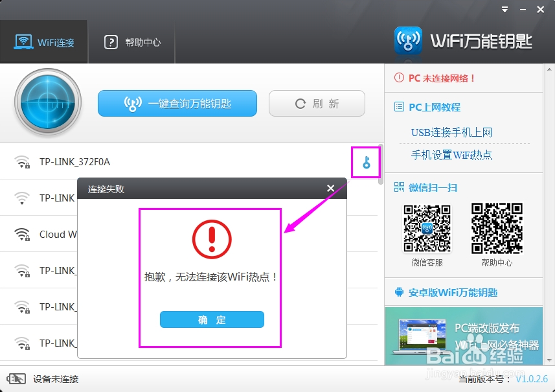Open 安卓版WiFi万能钥匙 link
This screenshot has width=555, height=392.
coord(453,292)
